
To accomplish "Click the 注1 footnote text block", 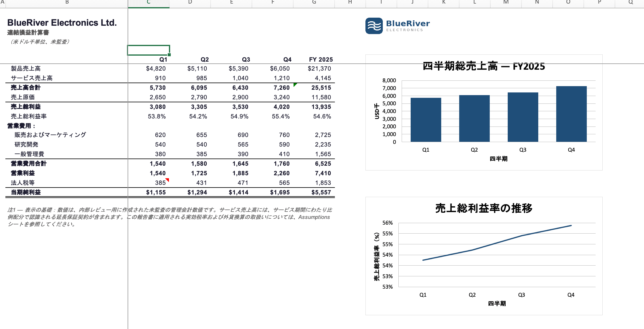I will pyautogui.click(x=170, y=217).
